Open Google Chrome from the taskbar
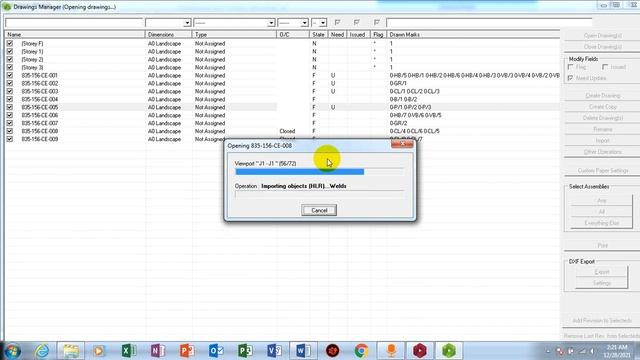The width and height of the screenshot is (640, 360). [361, 351]
